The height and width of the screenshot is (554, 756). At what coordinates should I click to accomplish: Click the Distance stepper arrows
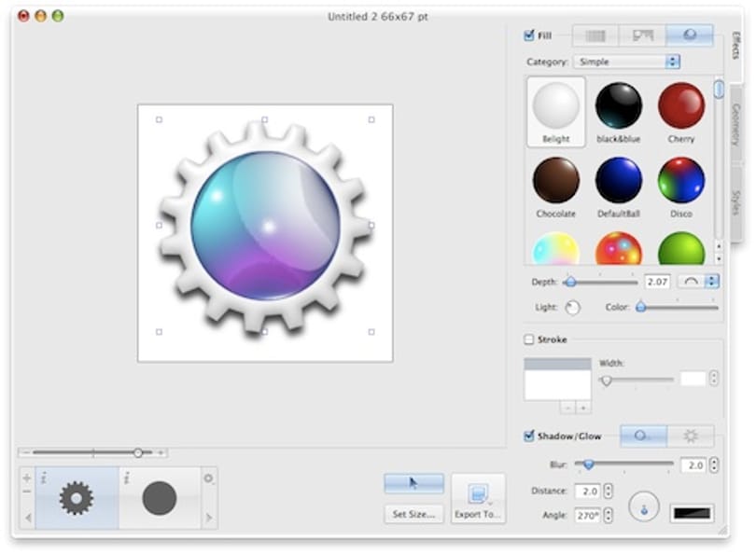click(x=609, y=491)
